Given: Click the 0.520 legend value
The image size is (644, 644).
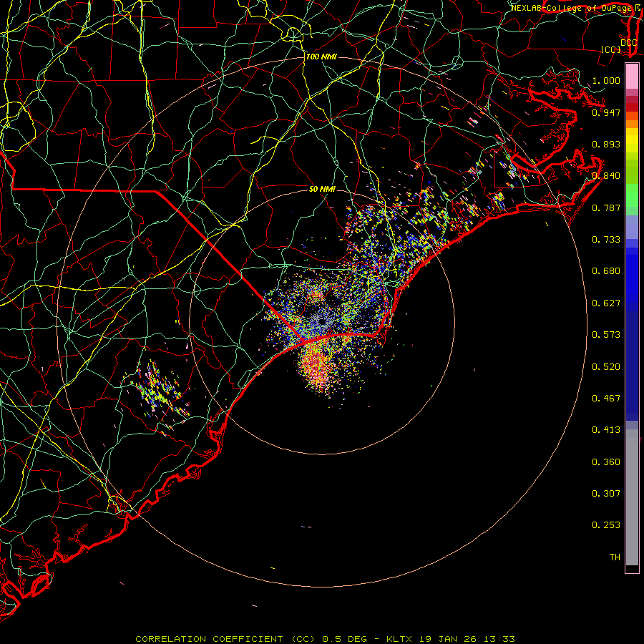Looking at the screenshot, I should pyautogui.click(x=606, y=367).
